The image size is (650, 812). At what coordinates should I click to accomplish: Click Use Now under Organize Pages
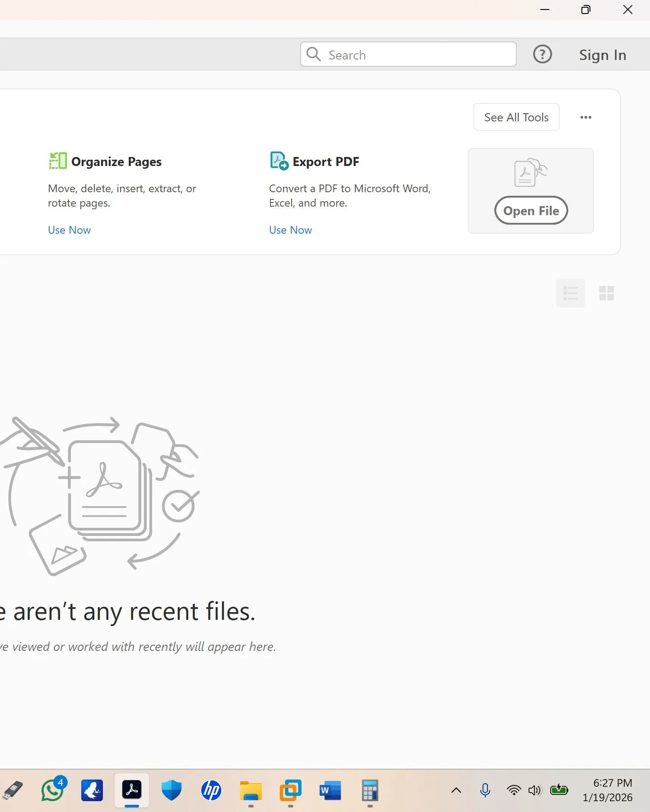click(70, 230)
